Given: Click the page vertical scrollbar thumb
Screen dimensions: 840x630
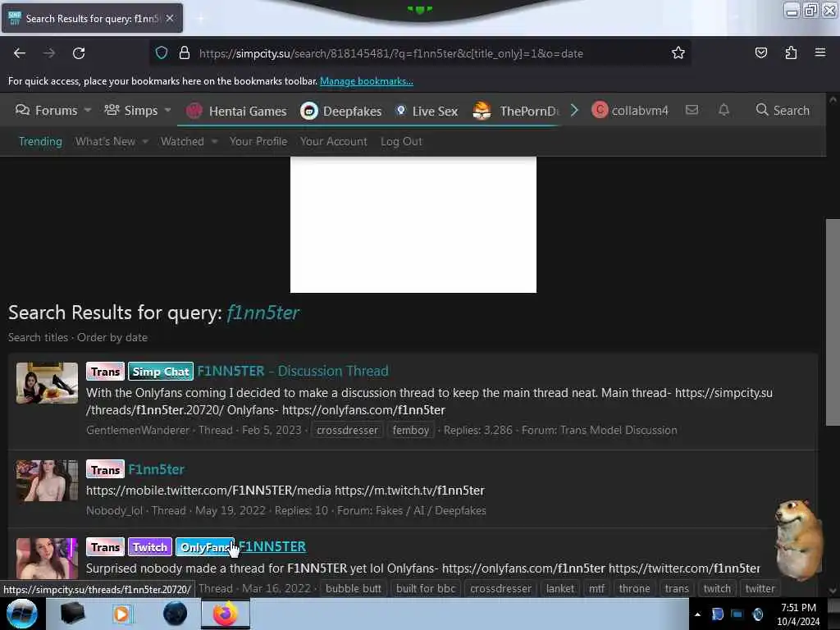Looking at the screenshot, I should coord(833,322).
